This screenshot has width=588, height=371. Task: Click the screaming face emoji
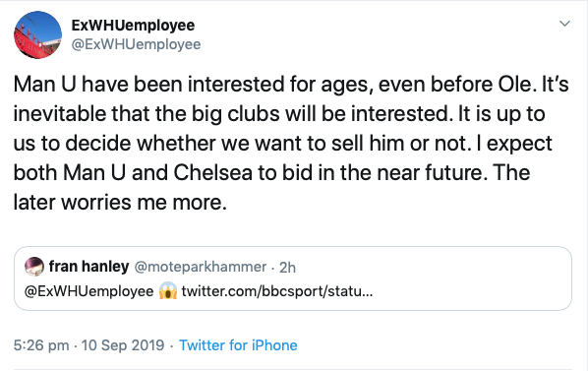point(168,291)
